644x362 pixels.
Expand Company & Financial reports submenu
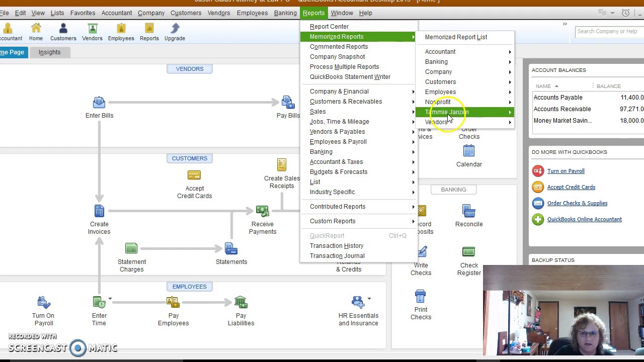[x=359, y=92]
